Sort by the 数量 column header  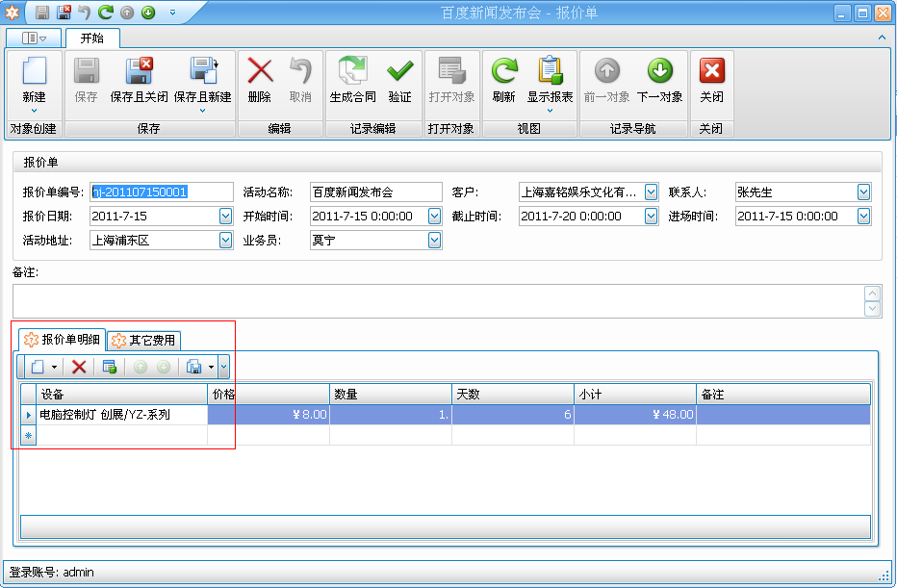tap(391, 395)
